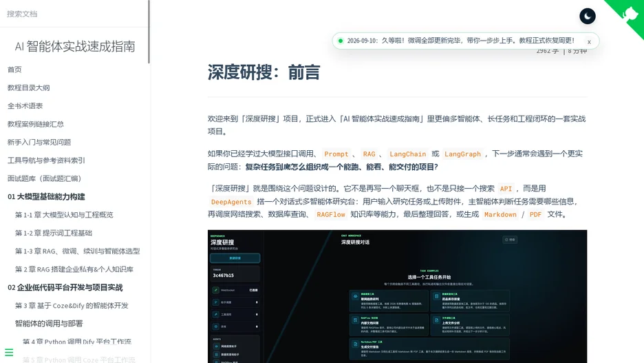Toggle the sidebar with the green hamburger icon
The height and width of the screenshot is (363, 644).
pyautogui.click(x=9, y=352)
